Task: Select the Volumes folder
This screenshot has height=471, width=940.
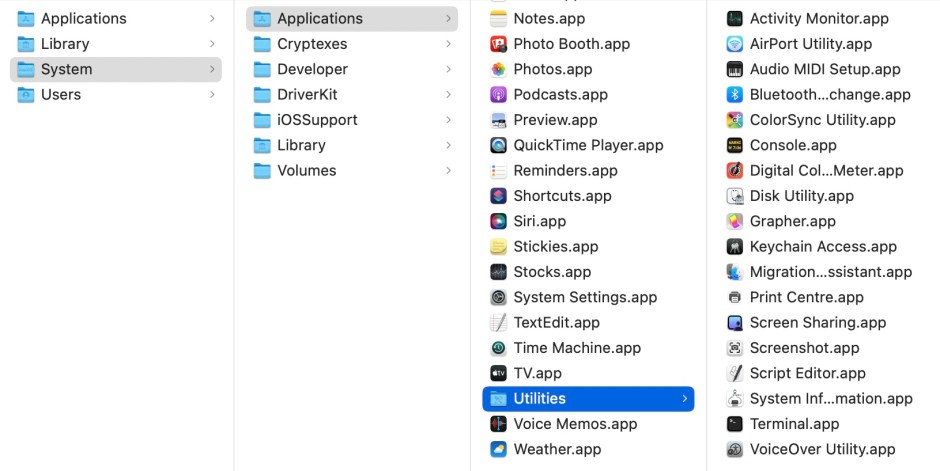Action: pyautogui.click(x=306, y=170)
